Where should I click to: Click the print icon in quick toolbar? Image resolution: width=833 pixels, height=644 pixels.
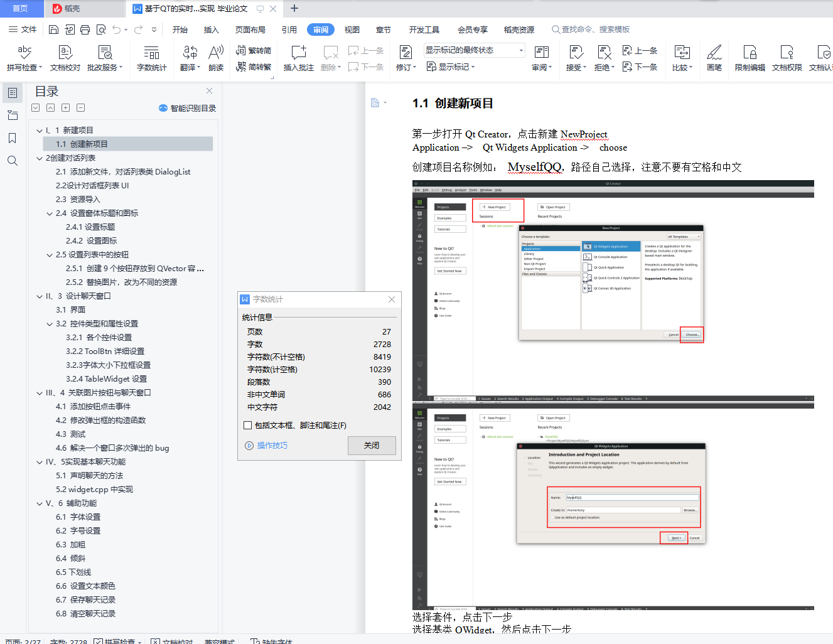tap(85, 30)
